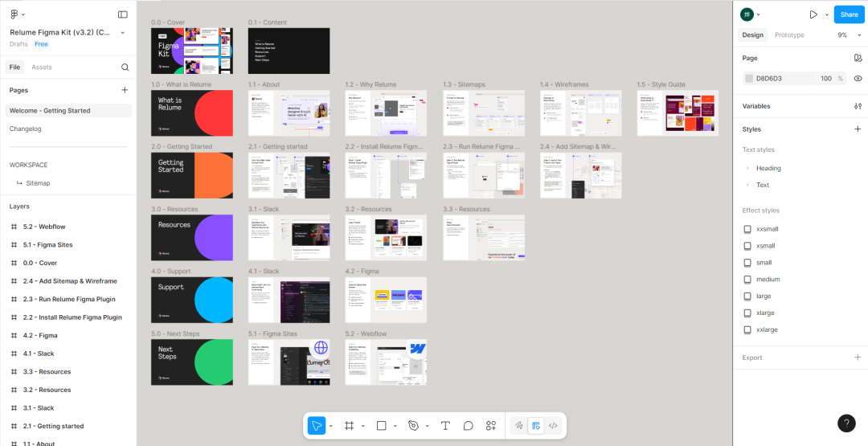This screenshot has width=868, height=446.
Task: Open Pen tool options dropdown arrow
Action: coord(428,426)
